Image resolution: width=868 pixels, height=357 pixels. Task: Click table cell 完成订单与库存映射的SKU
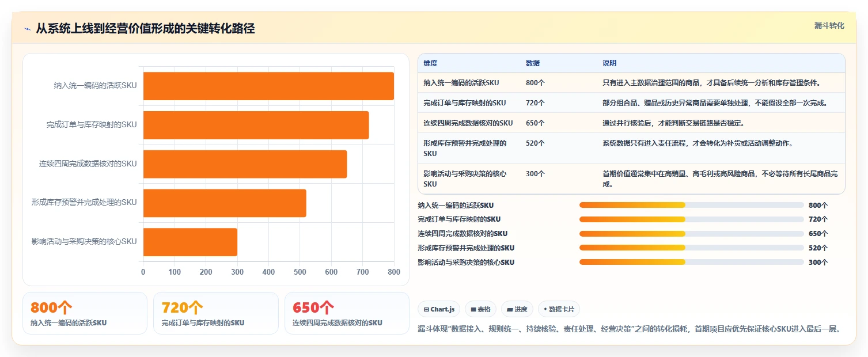[x=464, y=103]
